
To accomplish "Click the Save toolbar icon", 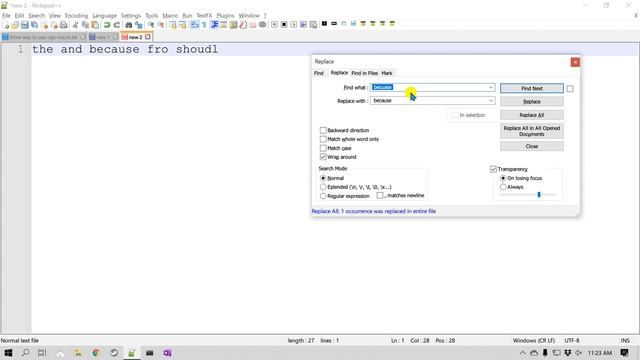I will 24,25.
